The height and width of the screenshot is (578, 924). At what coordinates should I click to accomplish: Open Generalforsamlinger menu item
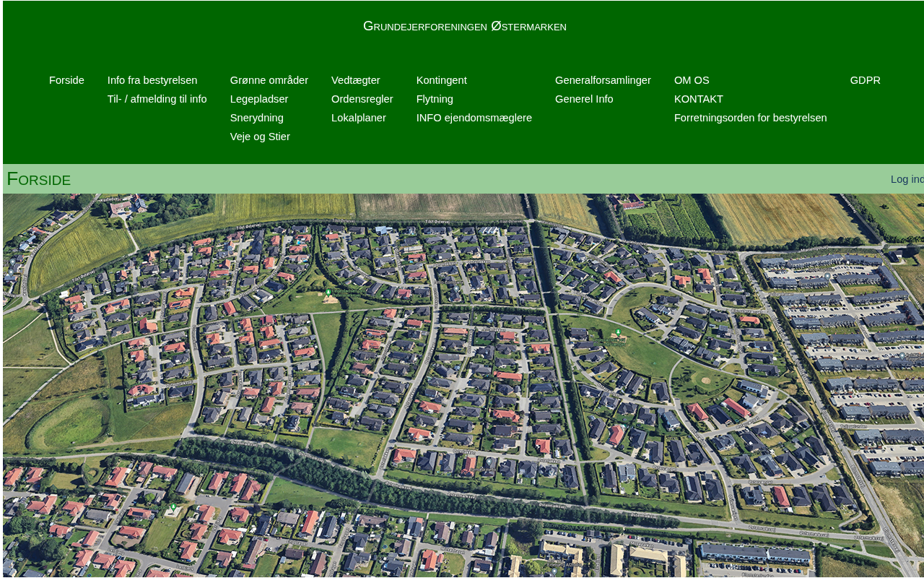coord(603,80)
